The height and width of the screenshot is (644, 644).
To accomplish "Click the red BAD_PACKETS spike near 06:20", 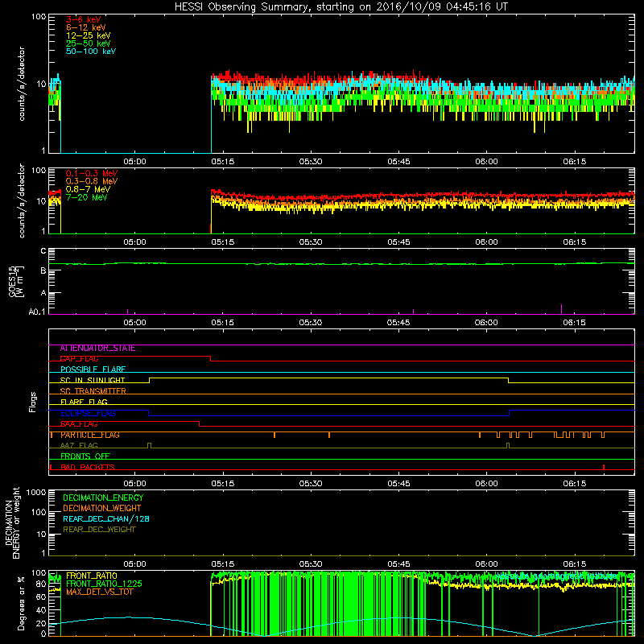I will (603, 467).
